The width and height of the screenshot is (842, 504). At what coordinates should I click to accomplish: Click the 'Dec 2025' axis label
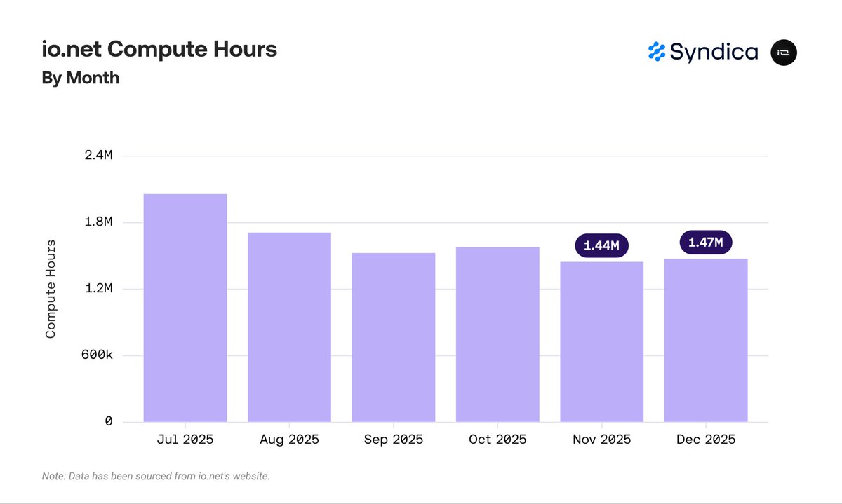coord(706,440)
